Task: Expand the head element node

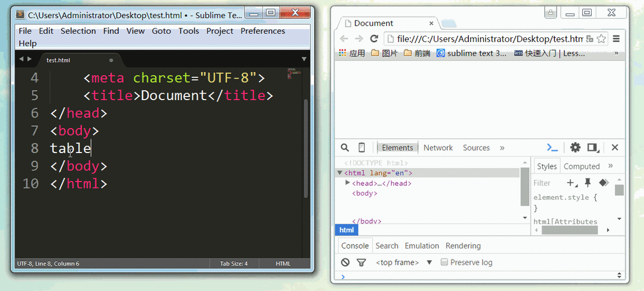Action: 348,183
